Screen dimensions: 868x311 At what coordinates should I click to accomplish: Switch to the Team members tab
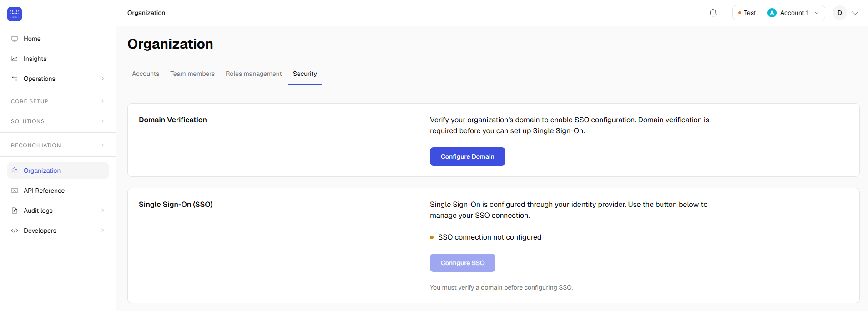pyautogui.click(x=192, y=74)
